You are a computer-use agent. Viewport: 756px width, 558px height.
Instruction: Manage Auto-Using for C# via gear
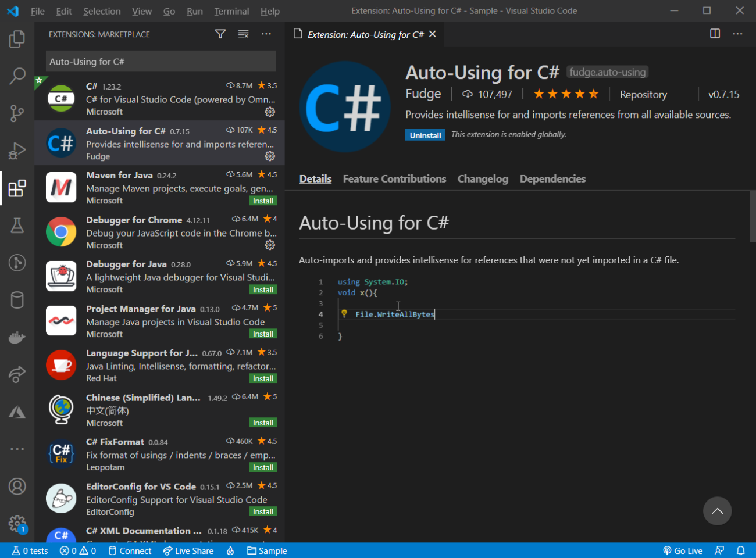[x=270, y=156]
